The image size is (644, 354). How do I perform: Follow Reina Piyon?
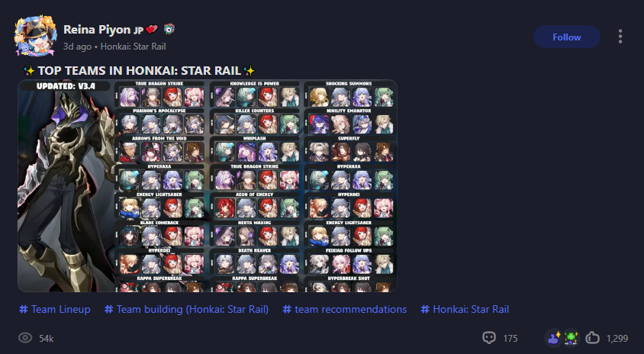click(567, 37)
